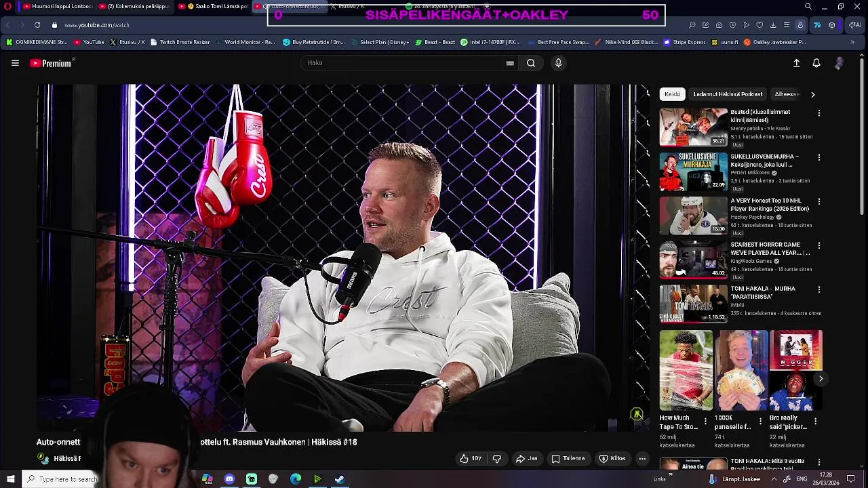868x488 pixels.
Task: Open browser ad blocker shield icon
Action: (732, 25)
